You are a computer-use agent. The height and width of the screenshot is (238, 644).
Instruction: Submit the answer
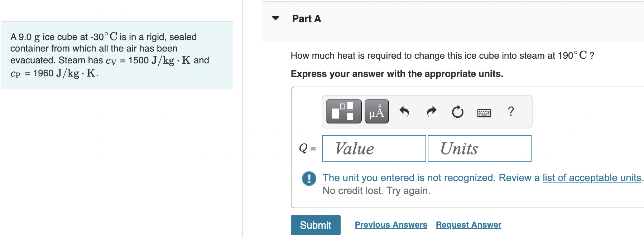click(x=315, y=225)
